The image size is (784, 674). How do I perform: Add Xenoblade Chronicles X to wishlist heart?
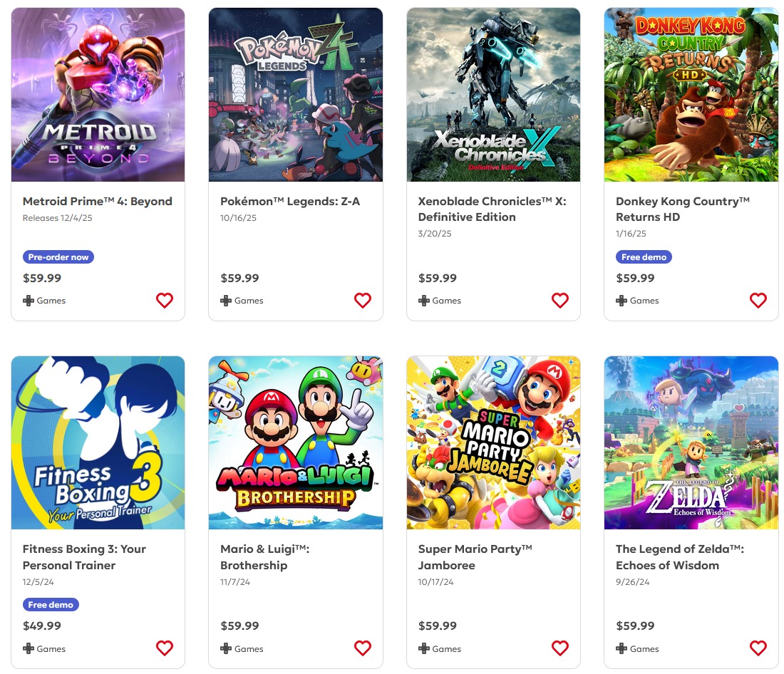(x=560, y=301)
